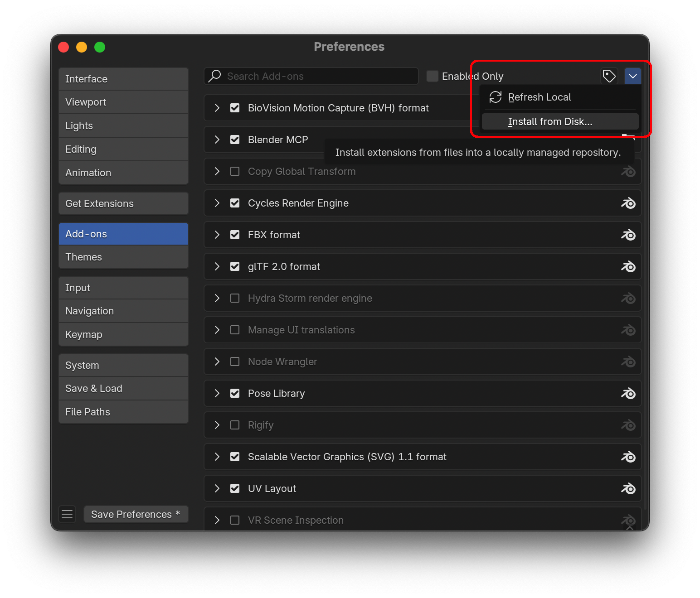
Task: Switch to the Themes section
Action: click(123, 257)
